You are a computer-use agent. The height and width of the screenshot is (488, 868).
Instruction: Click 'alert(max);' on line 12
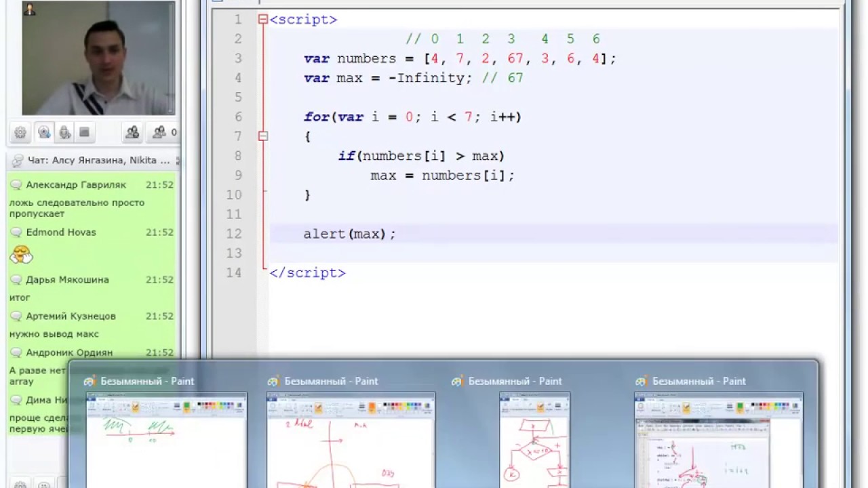[x=350, y=234]
